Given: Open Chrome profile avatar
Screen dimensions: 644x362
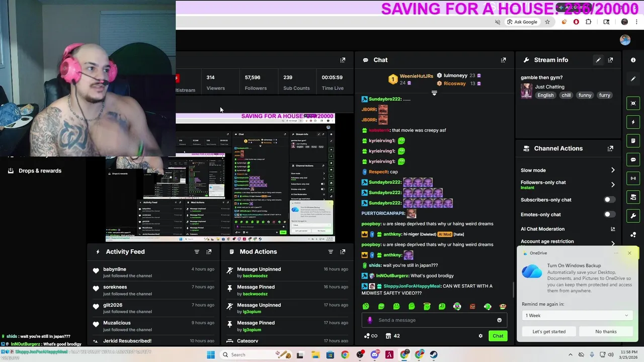Looking at the screenshot, I should pyautogui.click(x=624, y=22).
